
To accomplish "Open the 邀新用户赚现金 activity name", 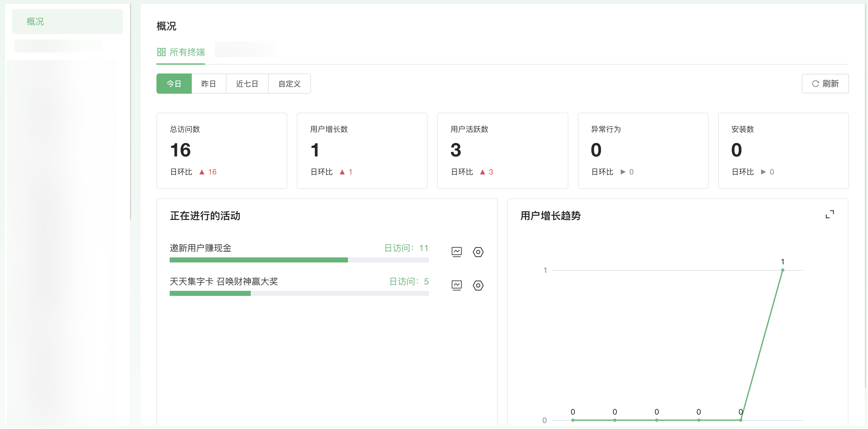I will coord(201,248).
